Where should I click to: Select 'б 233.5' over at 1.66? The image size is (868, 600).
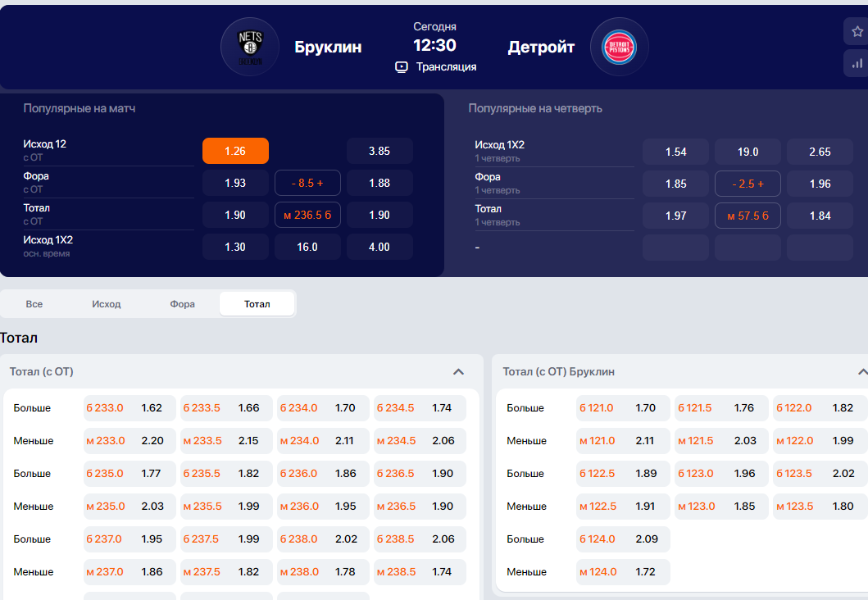tap(226, 408)
